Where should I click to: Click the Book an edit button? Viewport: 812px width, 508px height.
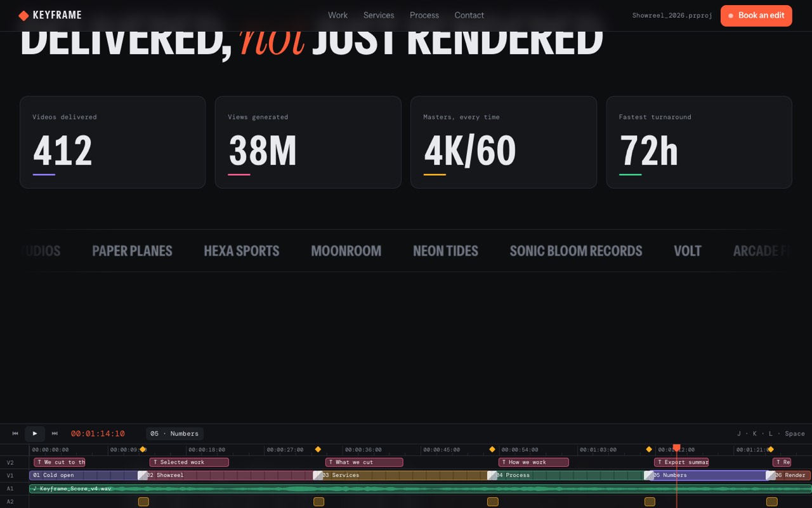tap(756, 15)
